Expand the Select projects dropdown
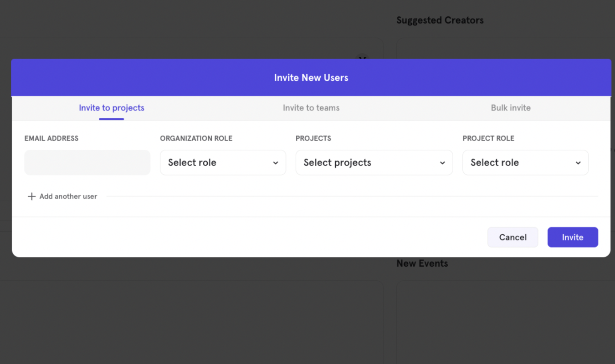The image size is (615, 364). (x=374, y=162)
